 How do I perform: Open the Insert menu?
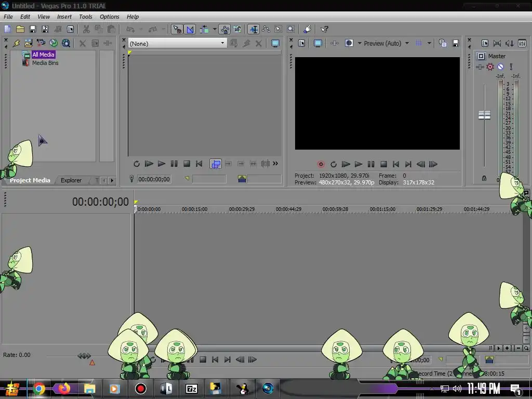(x=64, y=17)
